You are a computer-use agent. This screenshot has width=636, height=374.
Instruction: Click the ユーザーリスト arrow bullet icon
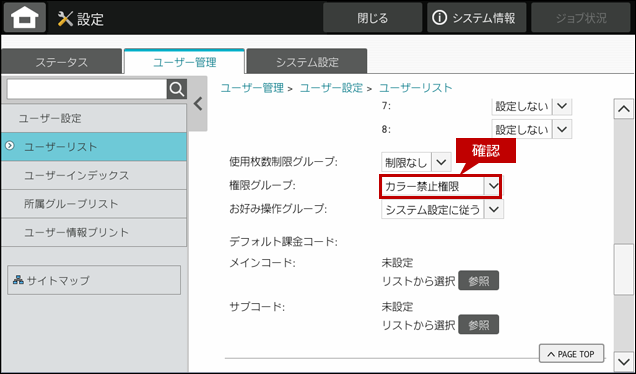click(x=10, y=146)
